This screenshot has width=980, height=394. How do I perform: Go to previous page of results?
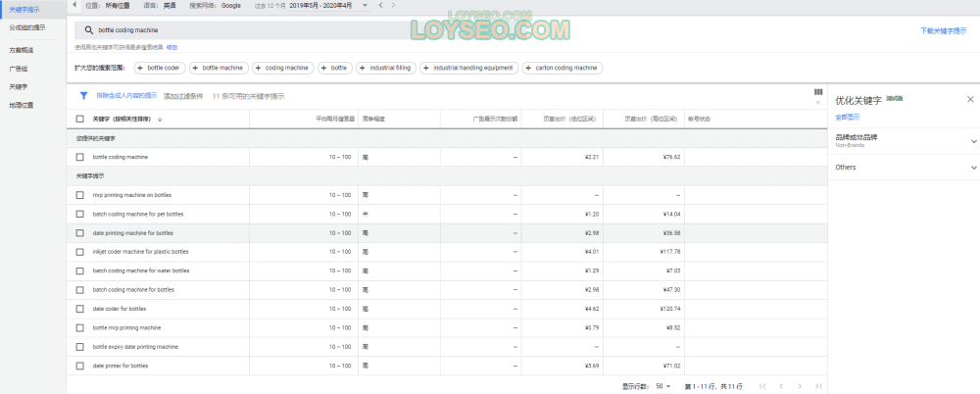tap(781, 386)
